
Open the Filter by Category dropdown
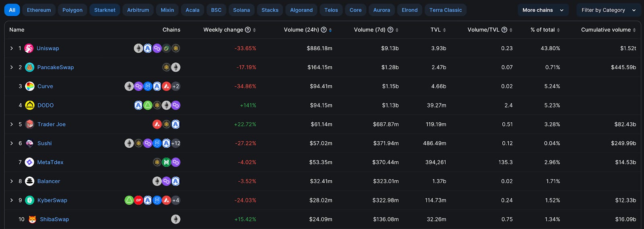[x=609, y=10]
